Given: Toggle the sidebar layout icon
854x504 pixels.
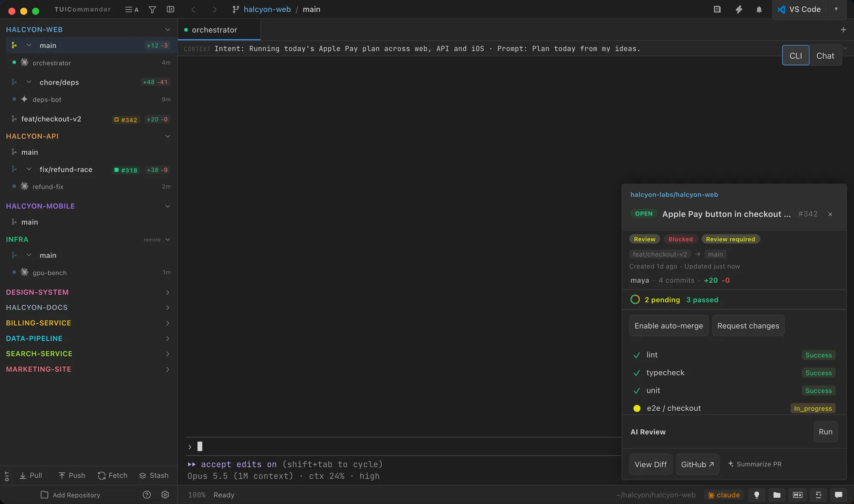Looking at the screenshot, I should (170, 9).
